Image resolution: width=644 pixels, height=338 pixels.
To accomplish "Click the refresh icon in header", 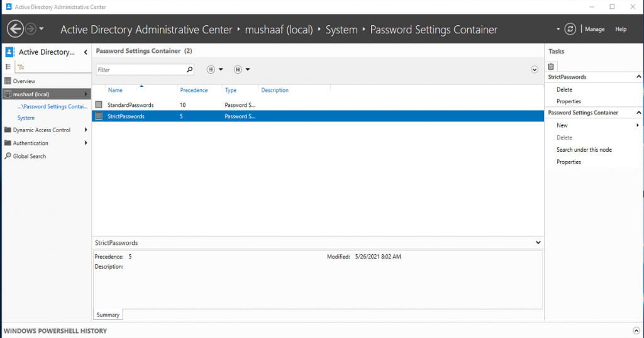I will pos(570,29).
